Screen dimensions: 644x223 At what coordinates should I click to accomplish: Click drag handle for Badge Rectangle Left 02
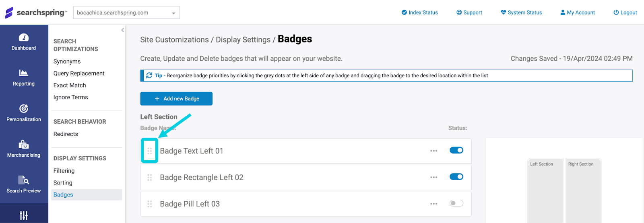(150, 178)
